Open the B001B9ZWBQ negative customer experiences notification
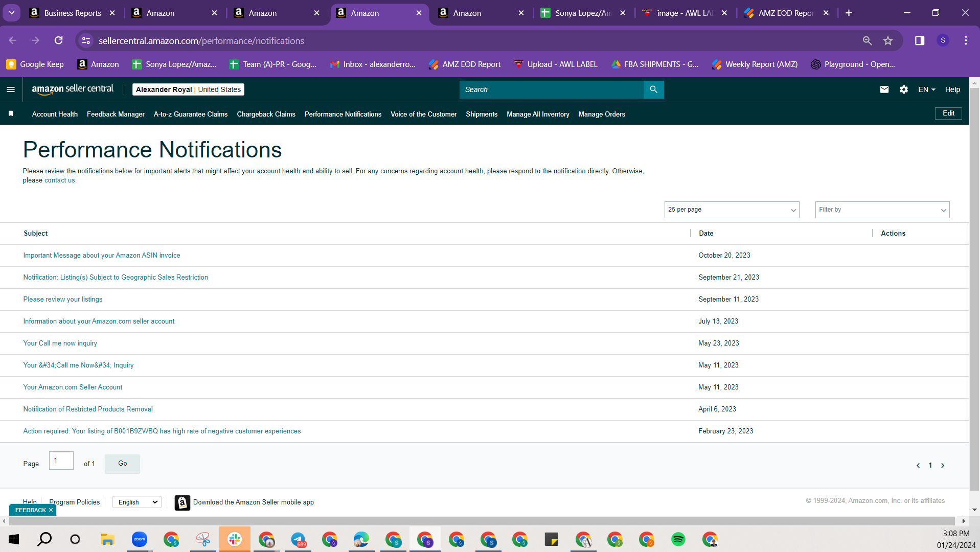Screen dimensions: 980x552 coord(162,431)
